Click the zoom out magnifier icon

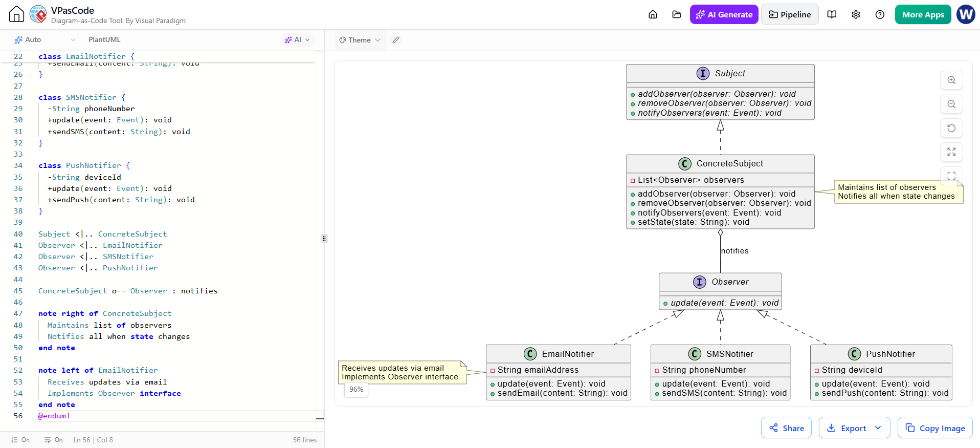click(x=951, y=104)
